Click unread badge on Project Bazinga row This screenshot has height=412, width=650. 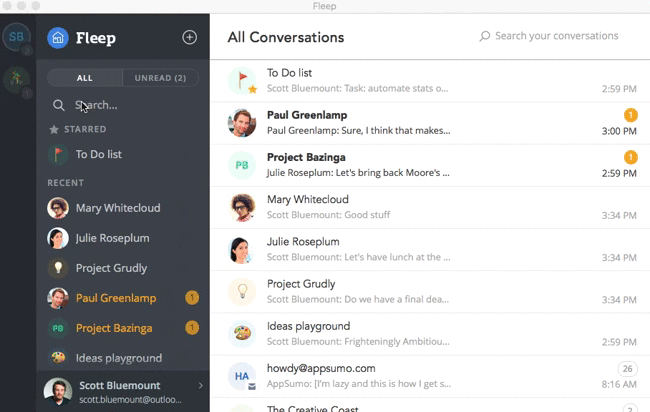click(631, 157)
